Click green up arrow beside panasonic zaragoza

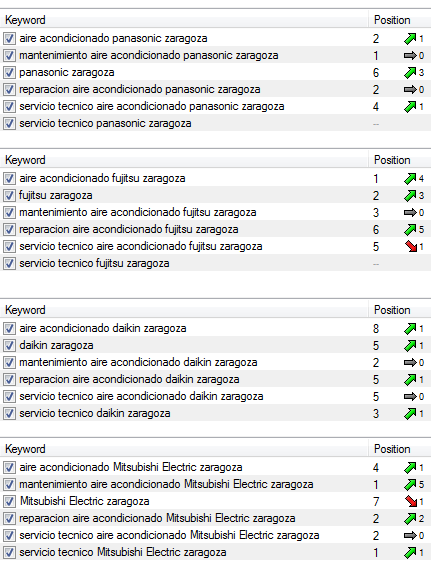[x=410, y=73]
